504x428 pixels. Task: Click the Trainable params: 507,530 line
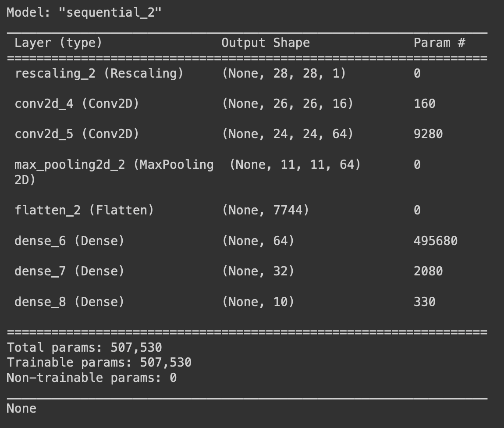pyautogui.click(x=99, y=362)
